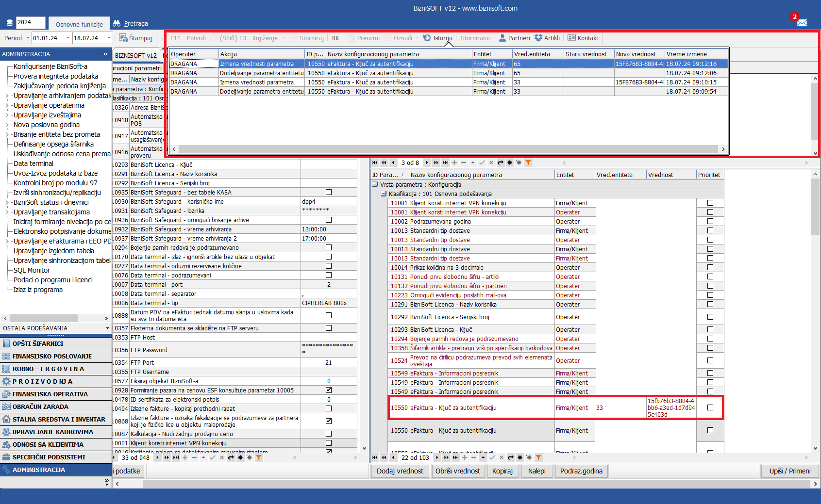Open the Period end date dropdown

point(109,38)
